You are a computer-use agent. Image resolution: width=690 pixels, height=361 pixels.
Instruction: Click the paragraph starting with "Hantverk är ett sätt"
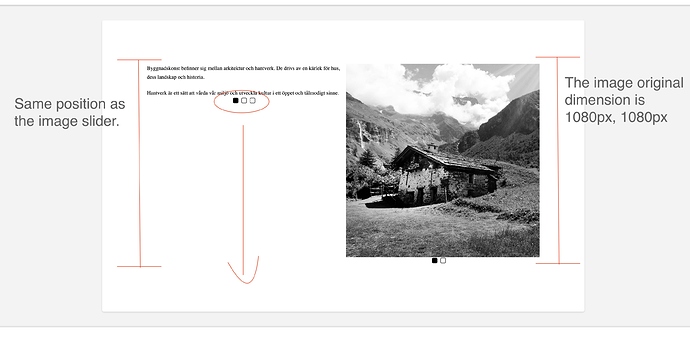coord(243,93)
